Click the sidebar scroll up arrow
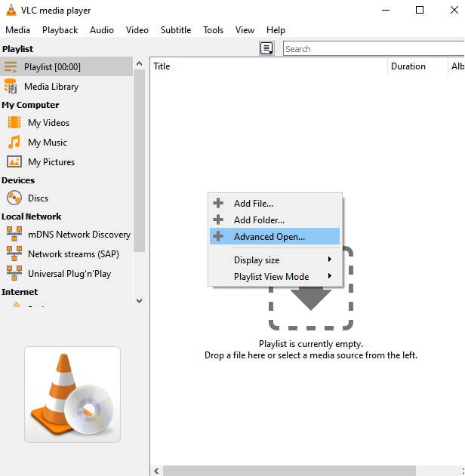This screenshot has height=476, width=465. [x=139, y=63]
